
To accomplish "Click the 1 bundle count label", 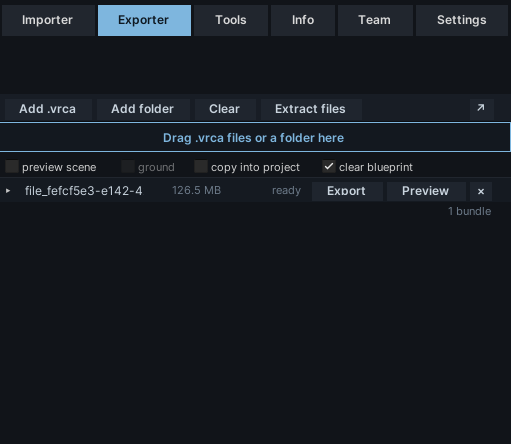I will (469, 211).
